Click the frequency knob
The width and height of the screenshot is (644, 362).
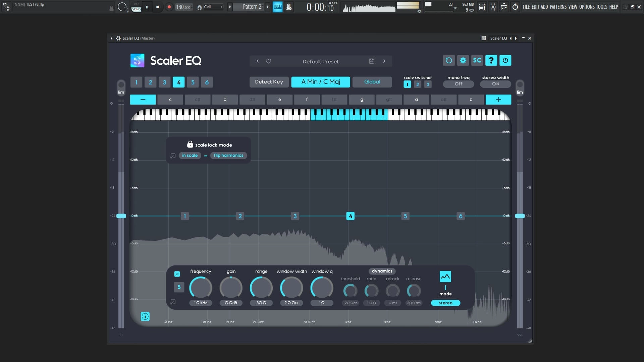(201, 288)
